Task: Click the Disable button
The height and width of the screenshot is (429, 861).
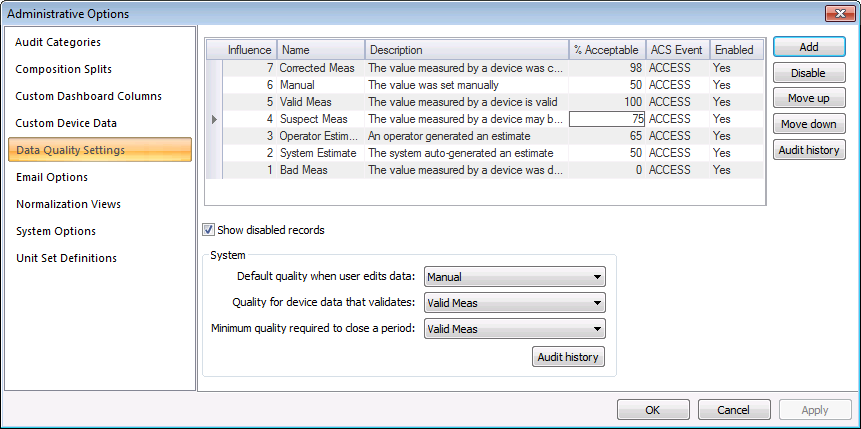Action: click(x=809, y=73)
